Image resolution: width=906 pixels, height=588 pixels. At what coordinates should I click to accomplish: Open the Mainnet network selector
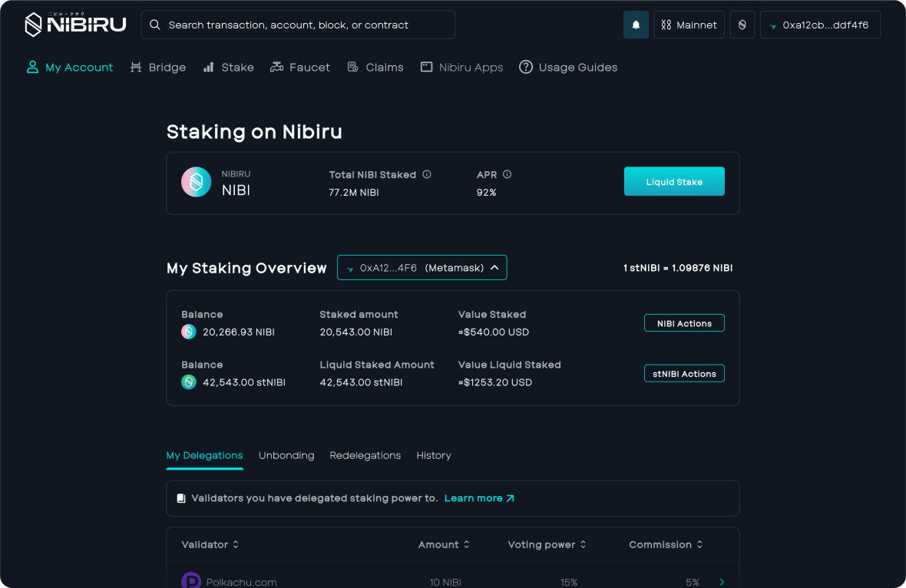pos(689,25)
